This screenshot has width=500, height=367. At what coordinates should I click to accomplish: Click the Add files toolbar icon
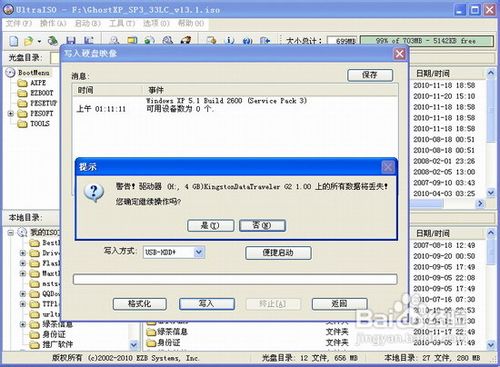(x=211, y=41)
